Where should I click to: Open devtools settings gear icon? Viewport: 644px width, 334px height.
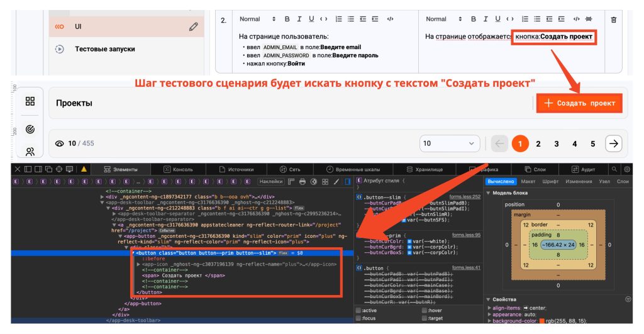(626, 169)
